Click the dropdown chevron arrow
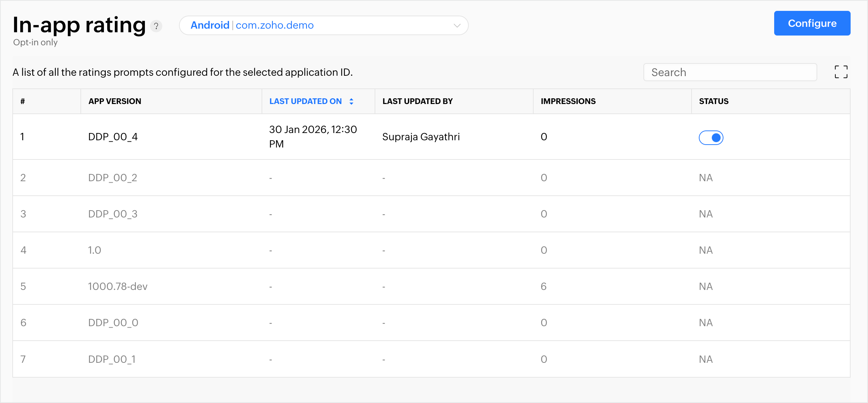This screenshot has height=403, width=868. [457, 26]
